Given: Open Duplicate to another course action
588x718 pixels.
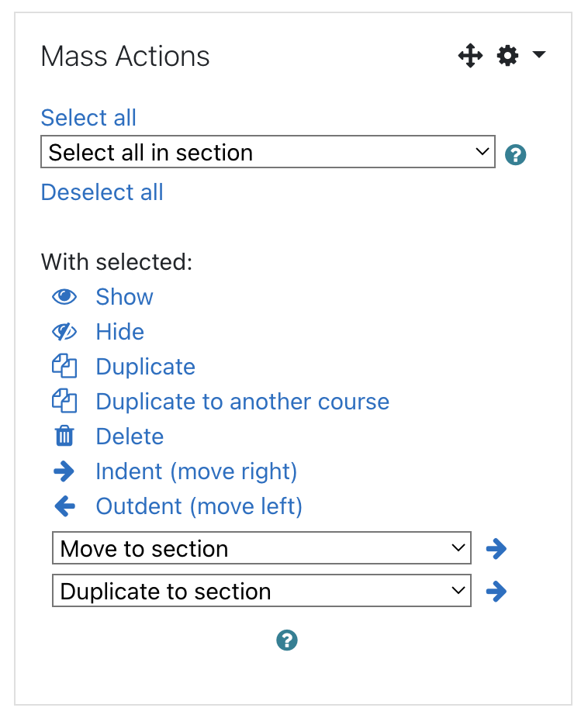Looking at the screenshot, I should point(241,402).
